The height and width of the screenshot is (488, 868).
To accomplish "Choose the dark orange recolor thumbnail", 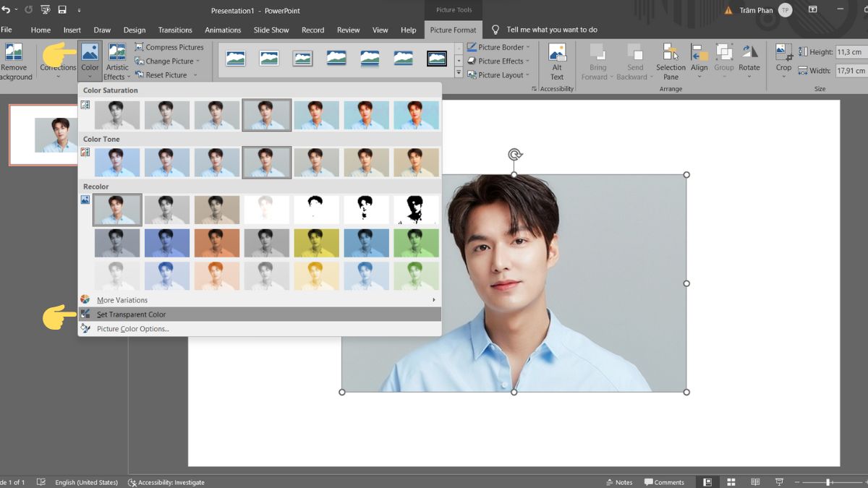I will (216, 243).
